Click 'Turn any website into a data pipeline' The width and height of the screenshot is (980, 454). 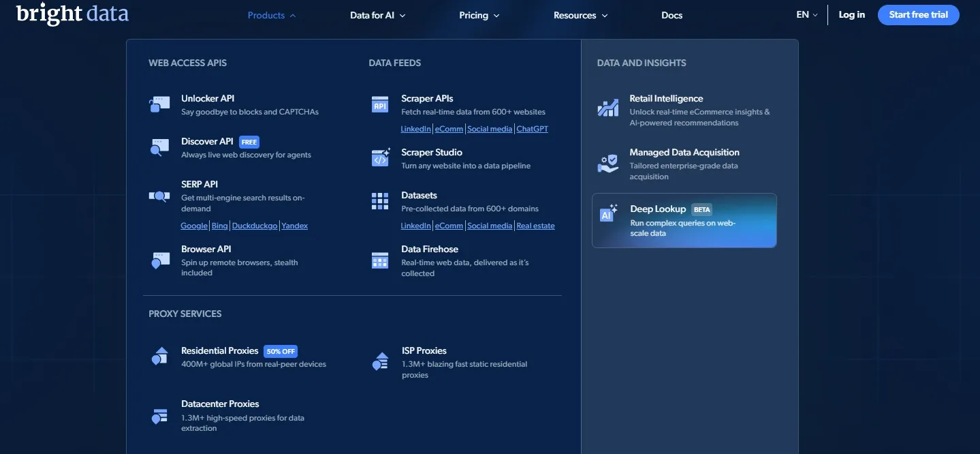[x=466, y=166]
